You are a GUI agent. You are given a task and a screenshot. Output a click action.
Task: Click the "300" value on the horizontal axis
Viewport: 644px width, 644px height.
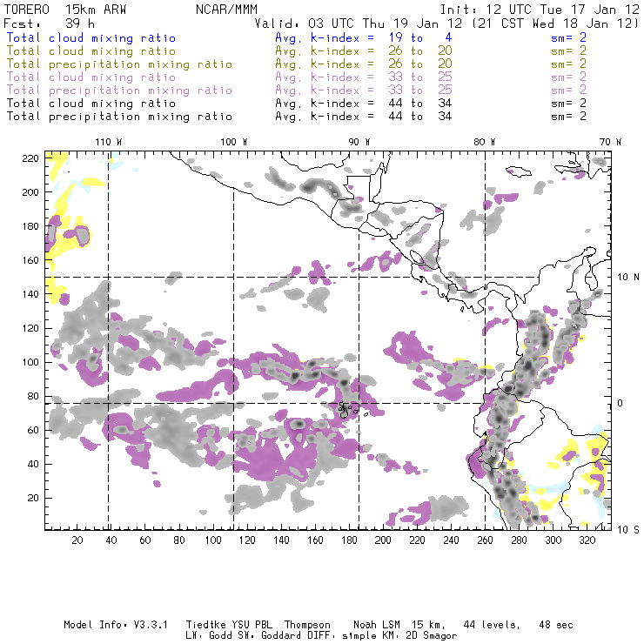(x=553, y=540)
